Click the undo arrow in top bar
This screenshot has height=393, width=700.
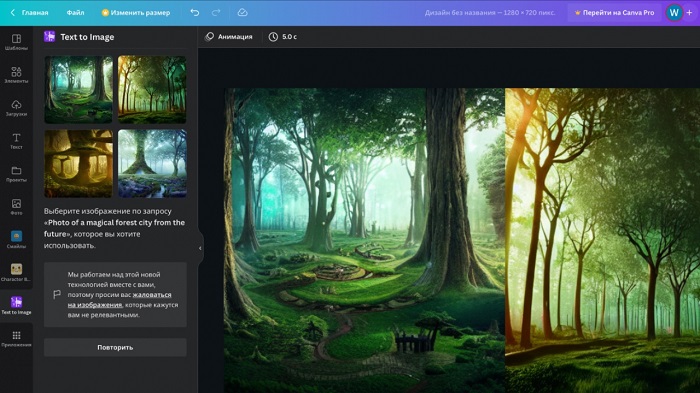point(195,13)
